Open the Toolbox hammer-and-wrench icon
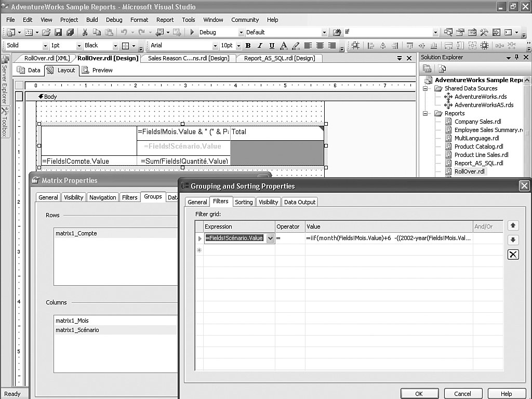The image size is (532, 399). point(484,32)
